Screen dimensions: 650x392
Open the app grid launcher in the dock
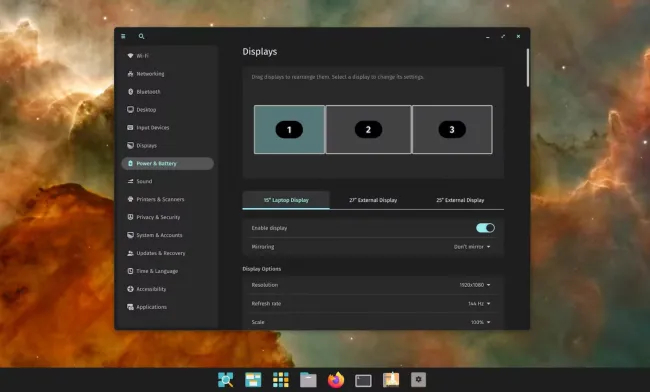point(281,380)
